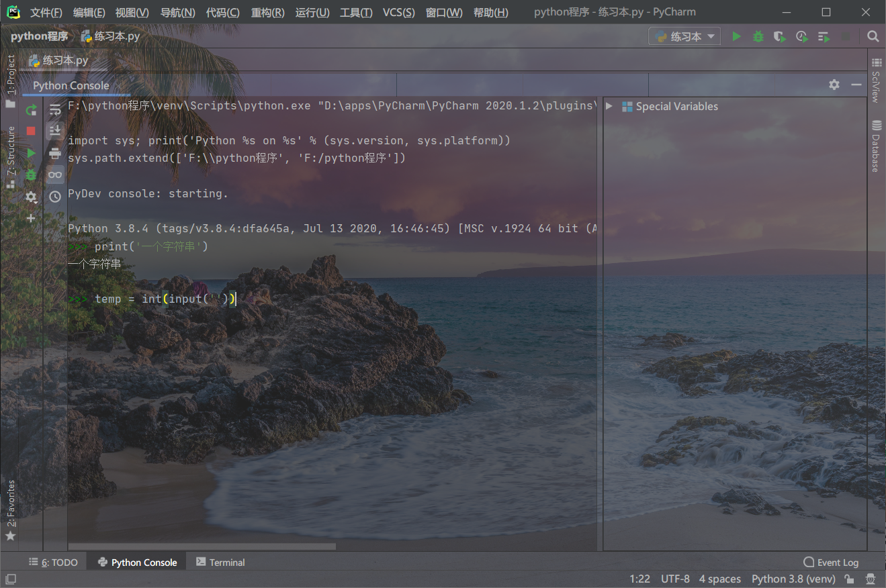Open the Database side panel

tap(876, 146)
